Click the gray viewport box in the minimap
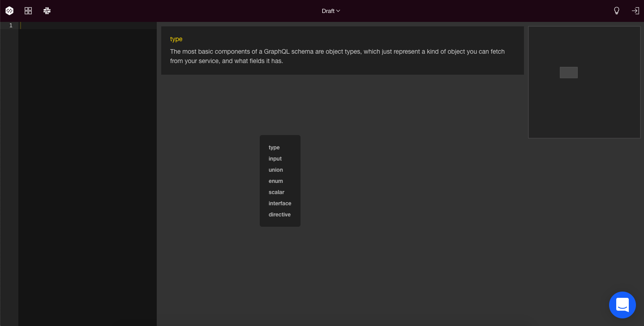 [x=569, y=72]
